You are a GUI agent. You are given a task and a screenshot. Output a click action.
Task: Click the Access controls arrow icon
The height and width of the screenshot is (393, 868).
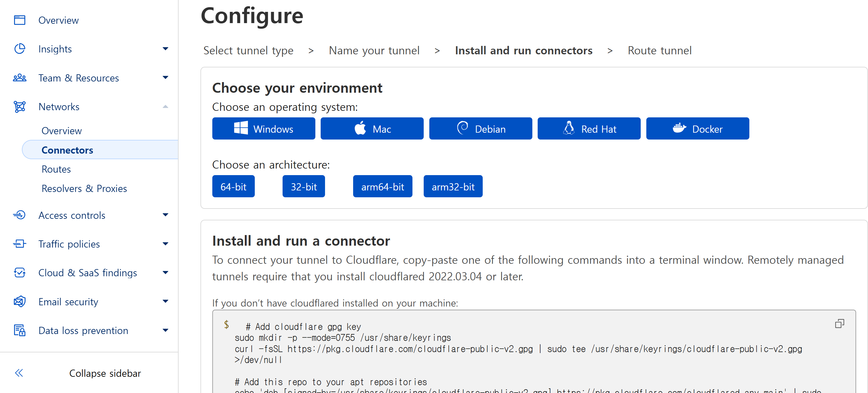(x=20, y=215)
